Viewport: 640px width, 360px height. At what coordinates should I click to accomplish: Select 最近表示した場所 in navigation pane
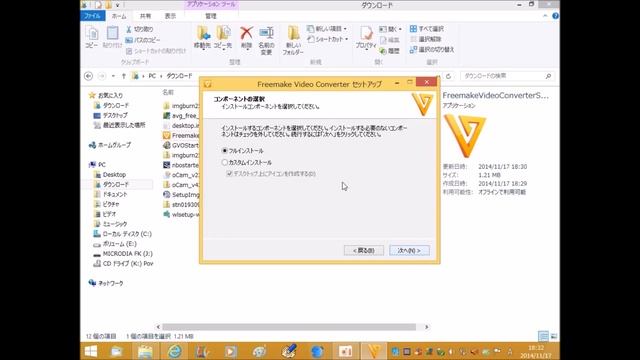pos(119,125)
